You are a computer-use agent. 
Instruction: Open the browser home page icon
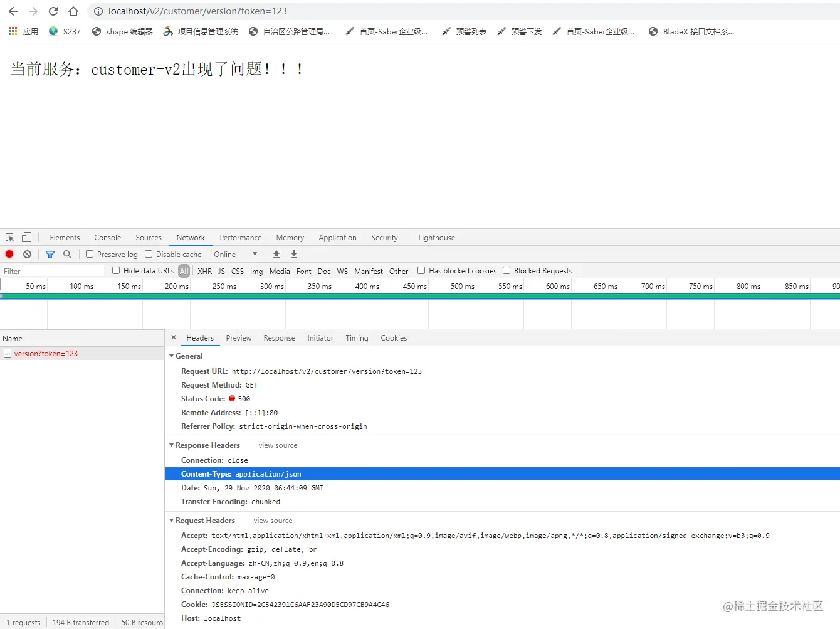(73, 11)
